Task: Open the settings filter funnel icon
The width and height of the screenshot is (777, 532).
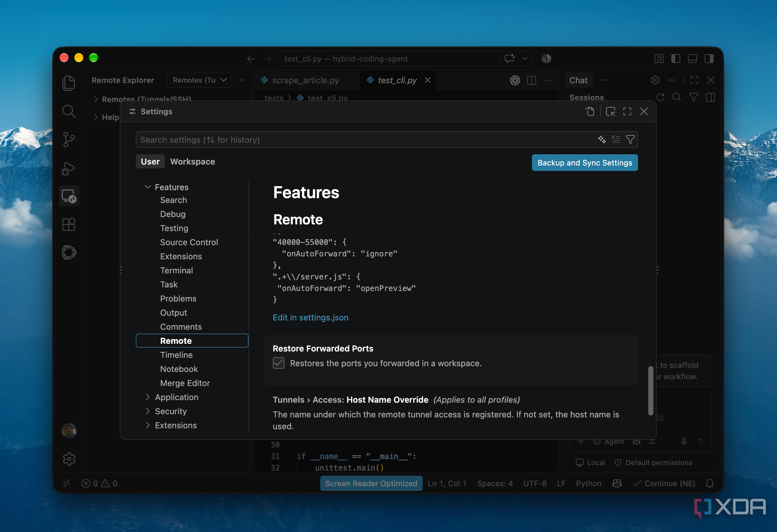Action: tap(630, 139)
